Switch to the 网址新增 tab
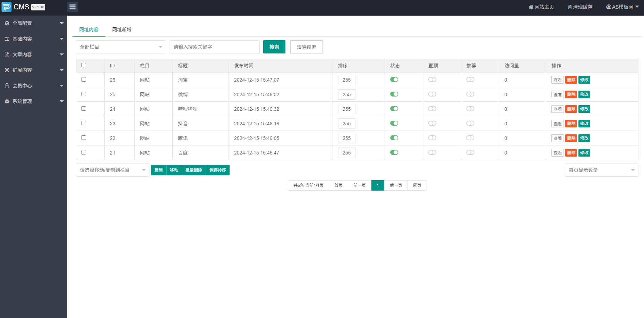Viewport: 644px width, 318px height. pyautogui.click(x=122, y=30)
